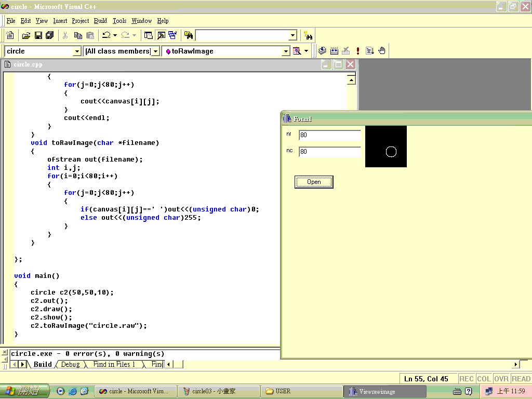Open the toRawImage member function dropdown
532x399 pixels.
(x=285, y=51)
